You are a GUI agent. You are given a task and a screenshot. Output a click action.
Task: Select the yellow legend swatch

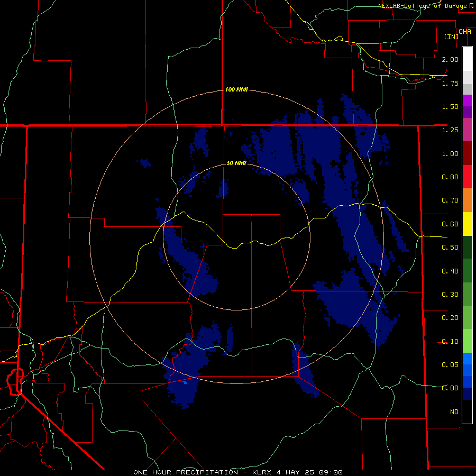(x=467, y=224)
